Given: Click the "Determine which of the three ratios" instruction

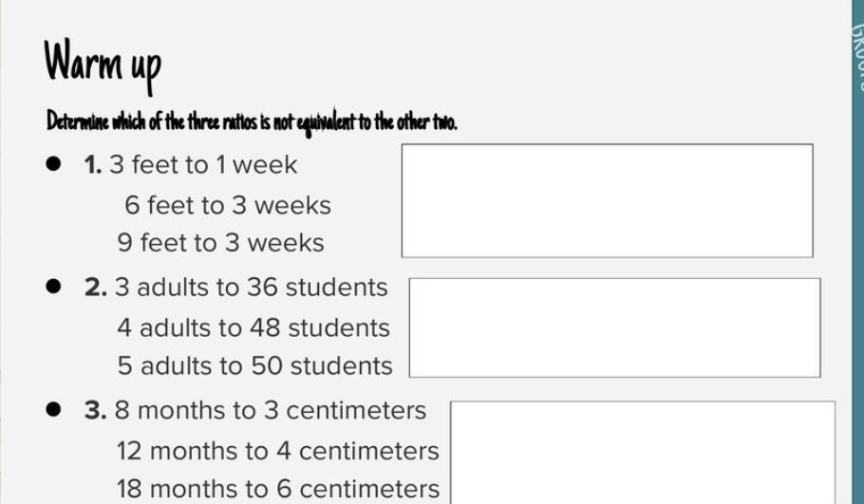Looking at the screenshot, I should pos(252,121).
